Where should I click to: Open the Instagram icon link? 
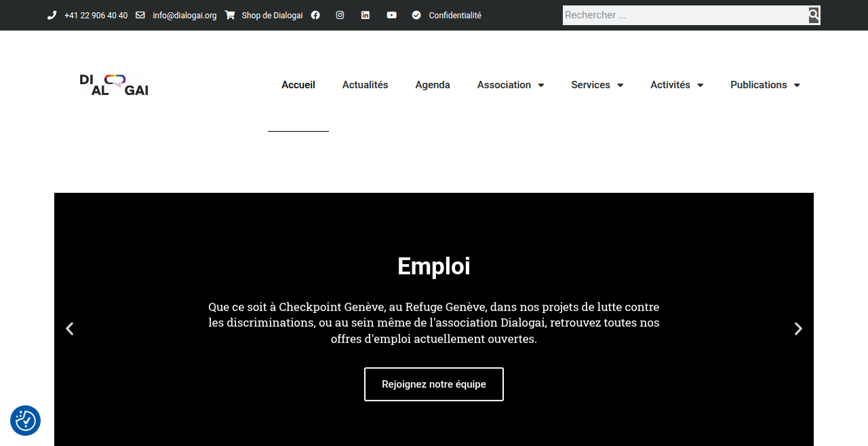340,15
